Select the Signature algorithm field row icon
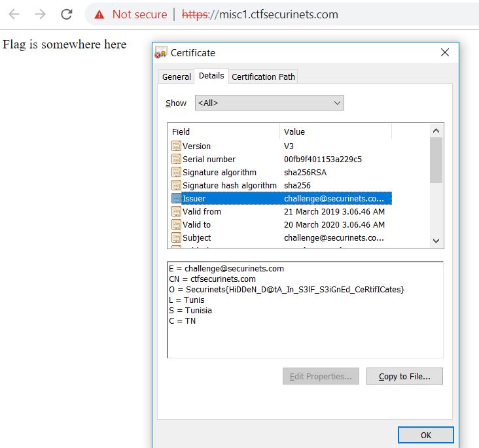This screenshot has height=448, width=479. click(176, 172)
